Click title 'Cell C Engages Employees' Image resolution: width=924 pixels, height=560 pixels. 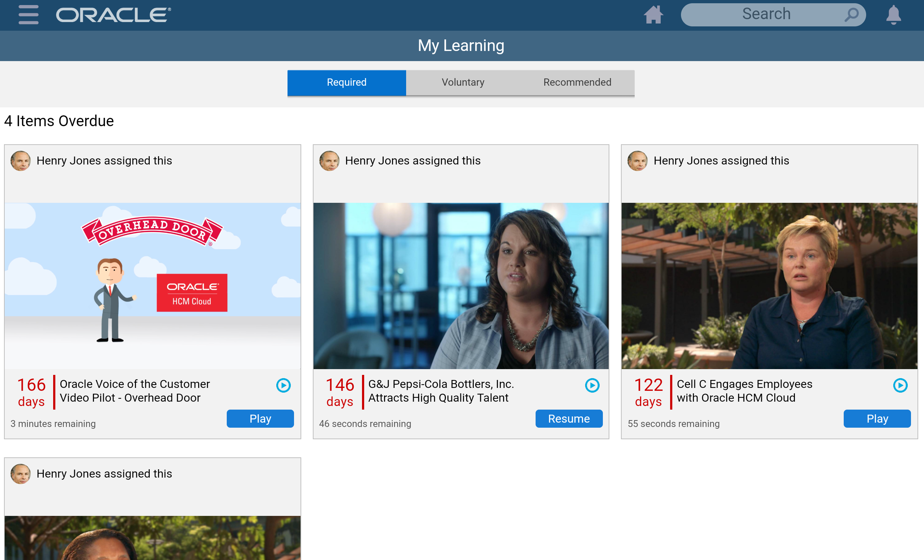pyautogui.click(x=744, y=384)
